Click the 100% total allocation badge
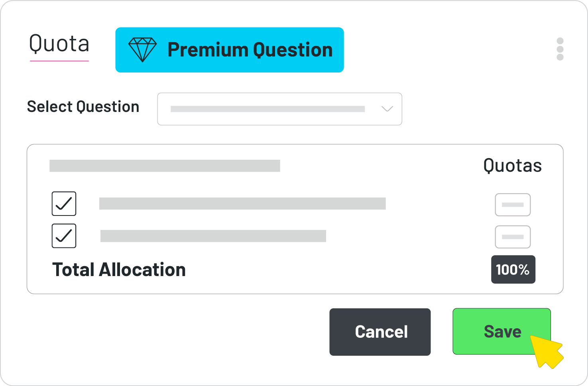This screenshot has width=588, height=386. (513, 270)
